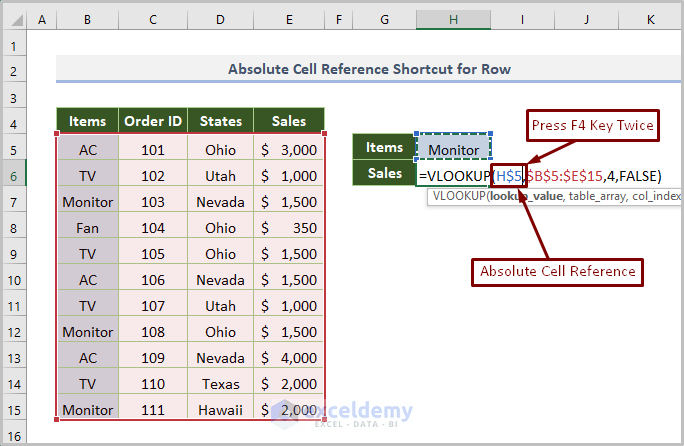Click FALSE argument in the VLOOKUP formula
Viewport: 684px width, 446px height.
click(x=637, y=176)
